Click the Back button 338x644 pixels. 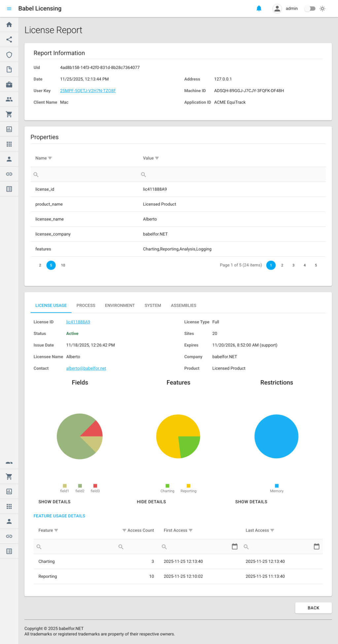point(313,608)
